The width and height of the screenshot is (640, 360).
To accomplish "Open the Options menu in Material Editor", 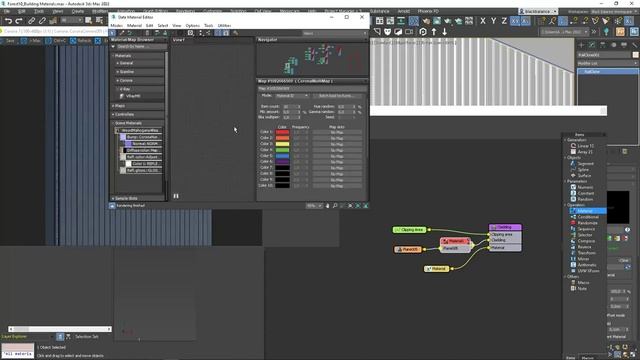I will coord(193,25).
